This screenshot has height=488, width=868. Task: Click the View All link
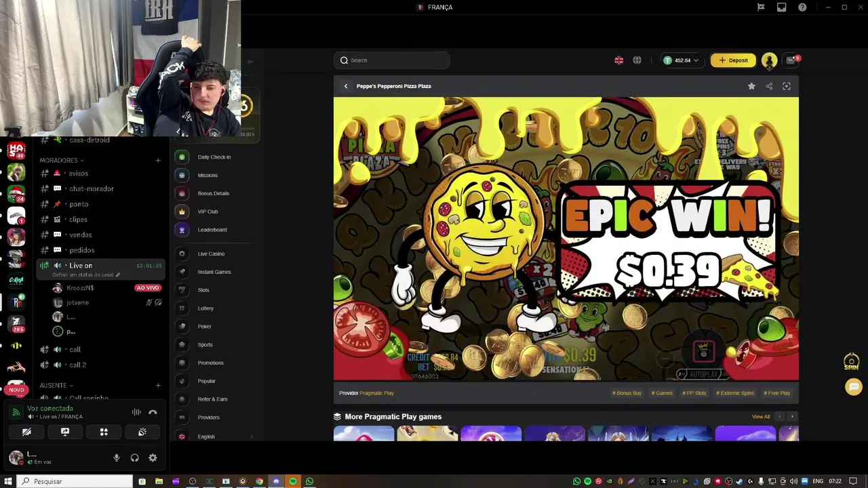point(761,417)
